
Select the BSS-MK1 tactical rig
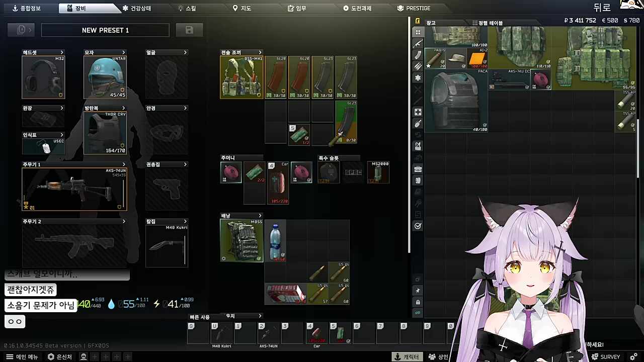pos(242,77)
